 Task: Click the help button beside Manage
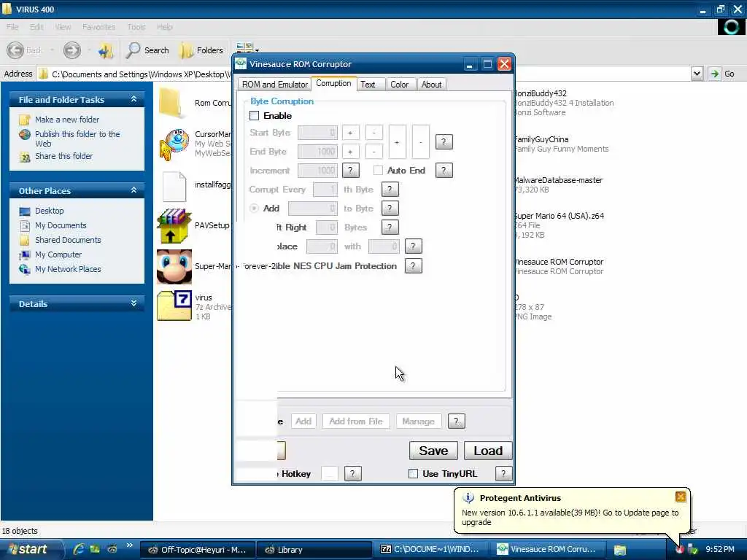pos(457,421)
